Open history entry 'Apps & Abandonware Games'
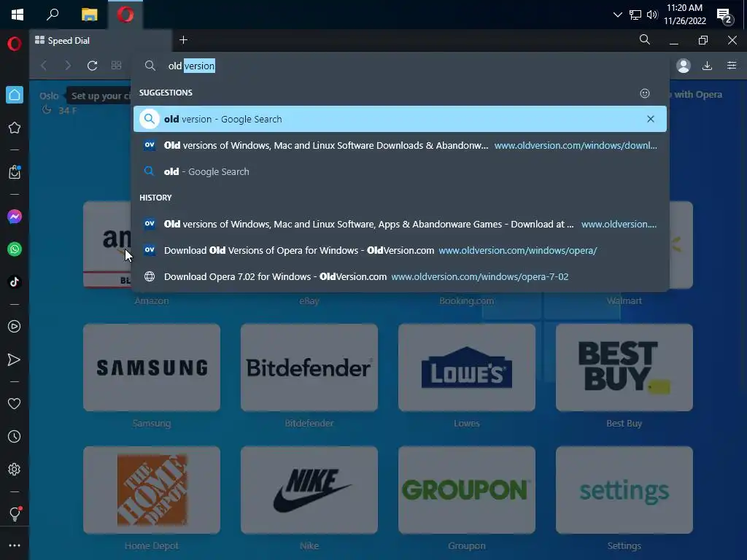 point(400,224)
